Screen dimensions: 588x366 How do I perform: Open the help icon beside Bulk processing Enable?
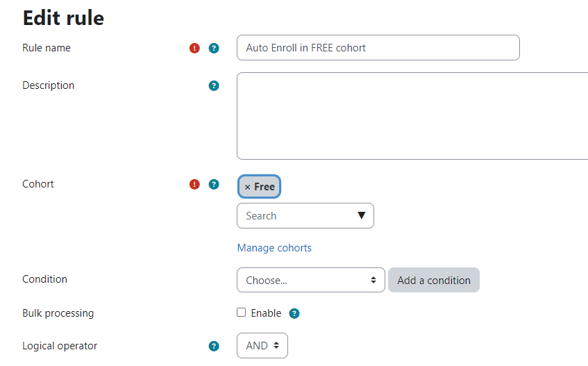(x=294, y=313)
